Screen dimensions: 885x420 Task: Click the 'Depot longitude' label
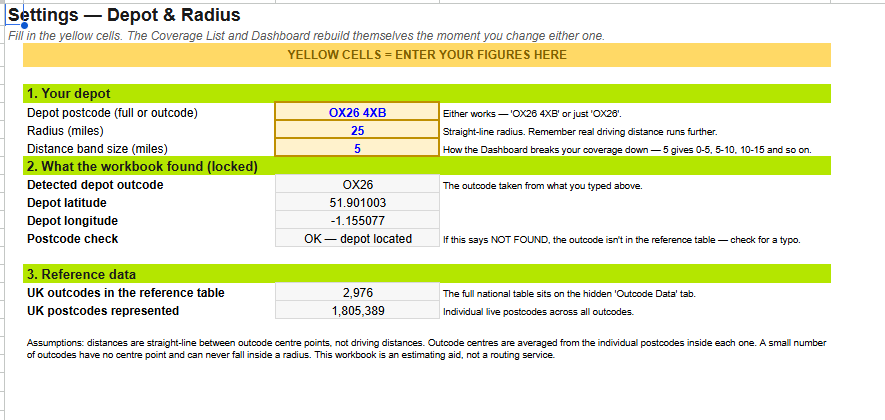tap(72, 221)
